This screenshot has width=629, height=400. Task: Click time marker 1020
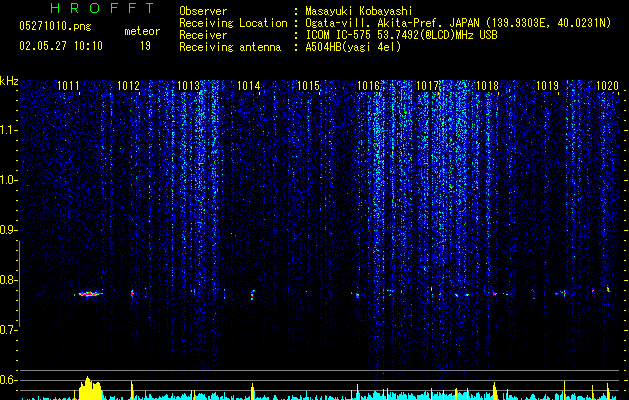point(607,86)
